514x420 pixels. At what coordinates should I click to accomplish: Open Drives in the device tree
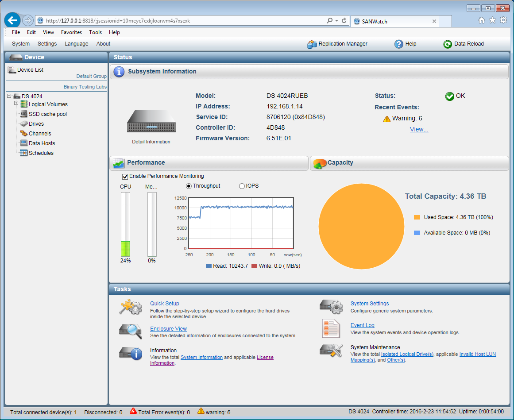pos(35,123)
